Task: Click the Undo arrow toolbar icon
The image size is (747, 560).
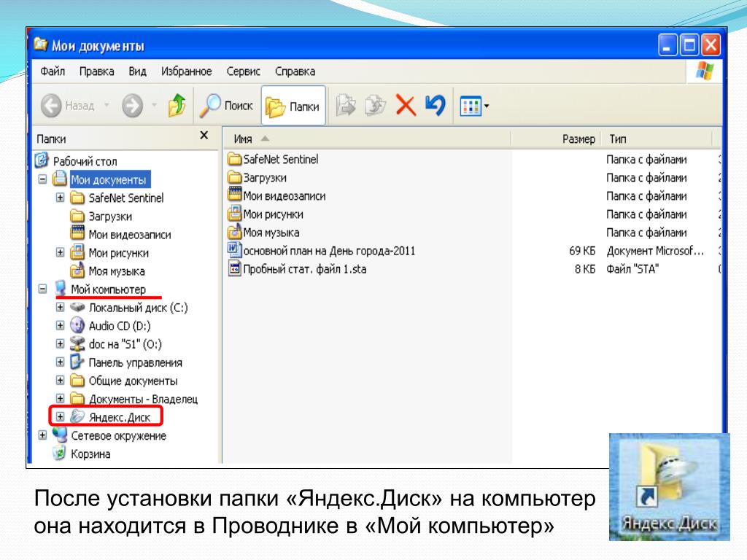Action: tap(435, 106)
